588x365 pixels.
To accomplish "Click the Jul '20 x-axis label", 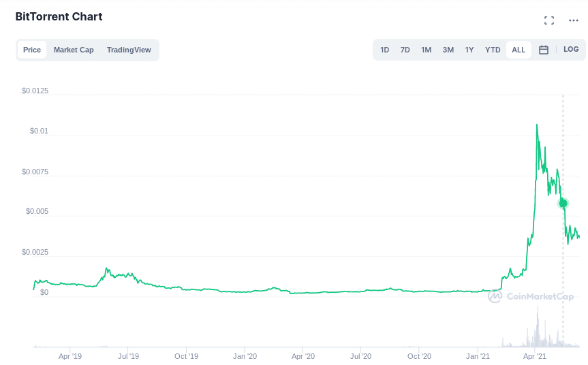I will coord(360,356).
